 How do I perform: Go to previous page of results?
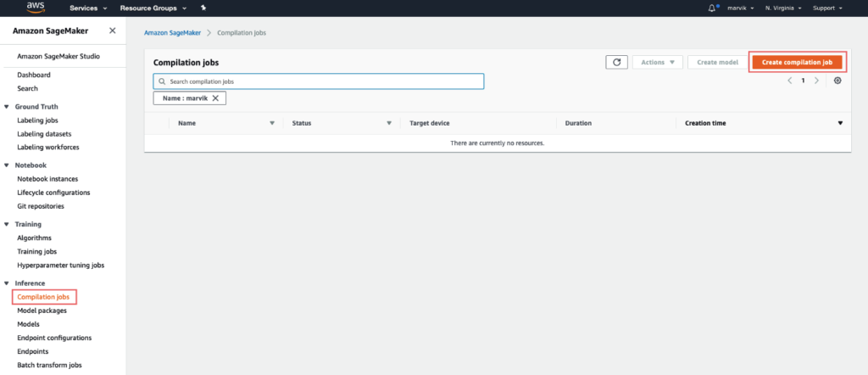point(790,81)
